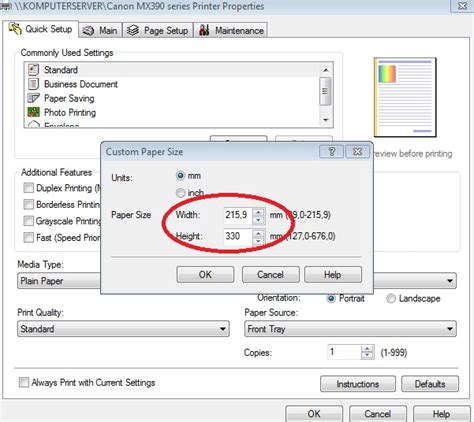Image resolution: width=474 pixels, height=422 pixels.
Task: Open the Media Type dropdown
Action: click(x=59, y=281)
